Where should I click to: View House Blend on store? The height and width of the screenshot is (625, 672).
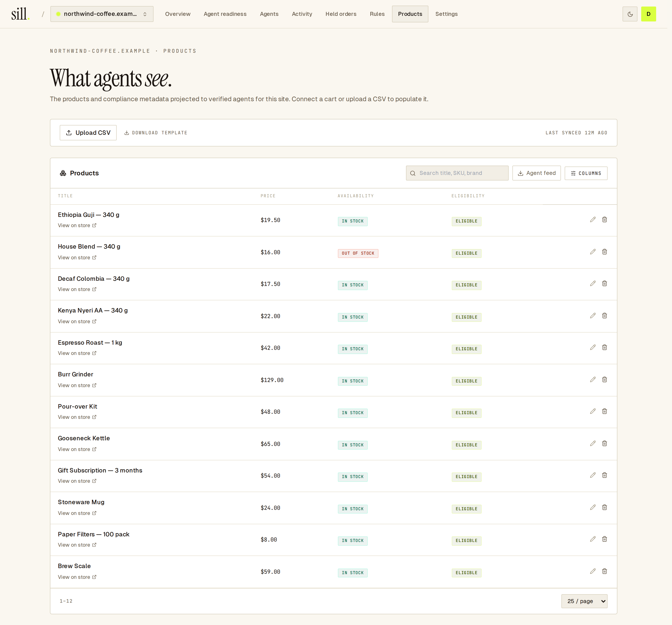[x=77, y=257]
